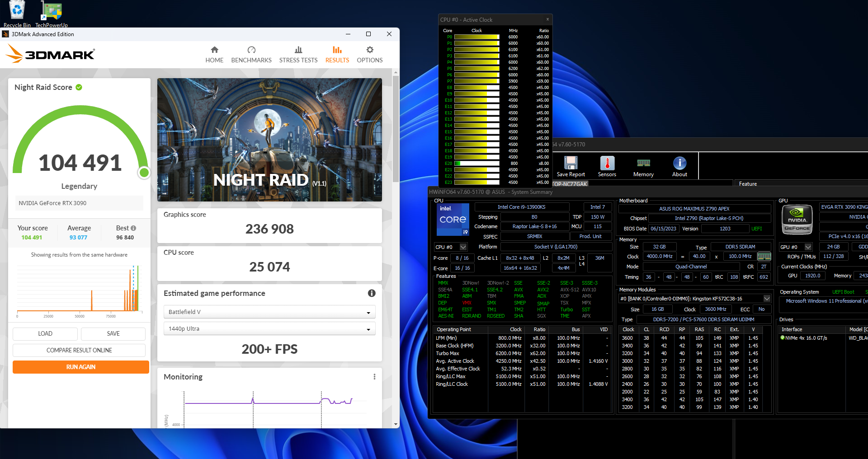Click the RUN AGAIN button
This screenshot has width=868, height=459.
[x=81, y=367]
